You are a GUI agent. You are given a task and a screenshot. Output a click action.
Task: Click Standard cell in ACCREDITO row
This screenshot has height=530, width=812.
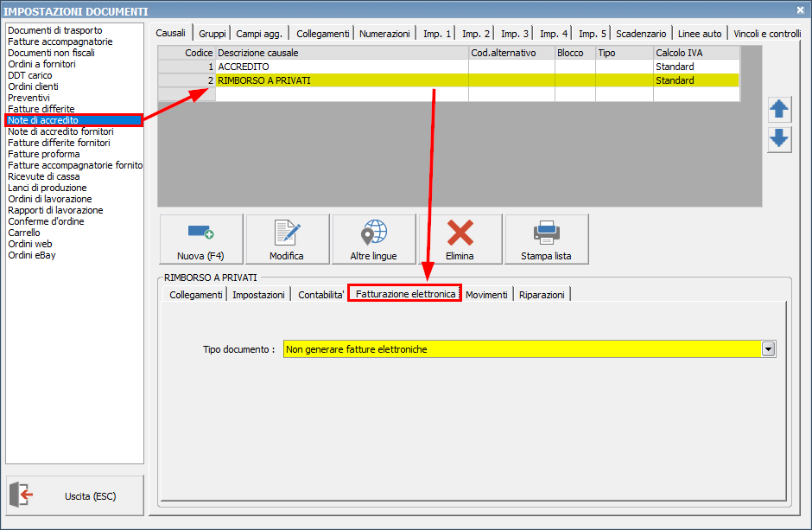[696, 67]
